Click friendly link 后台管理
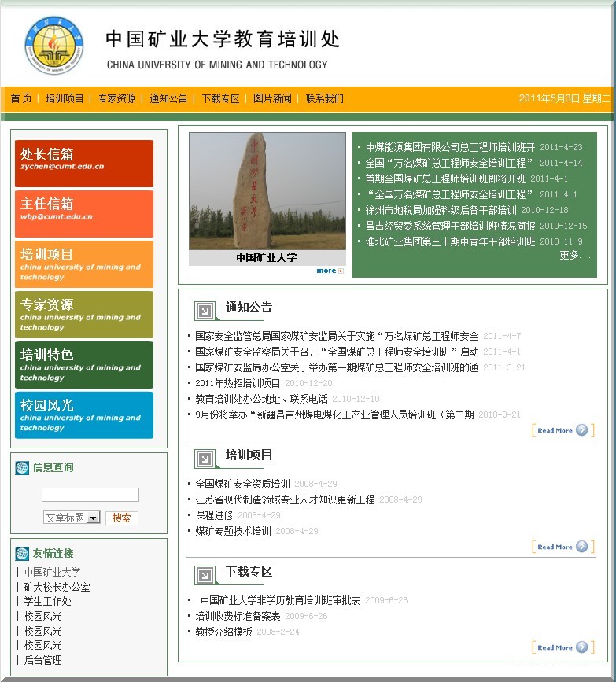Viewport: 616px width, 682px height. coord(43,660)
